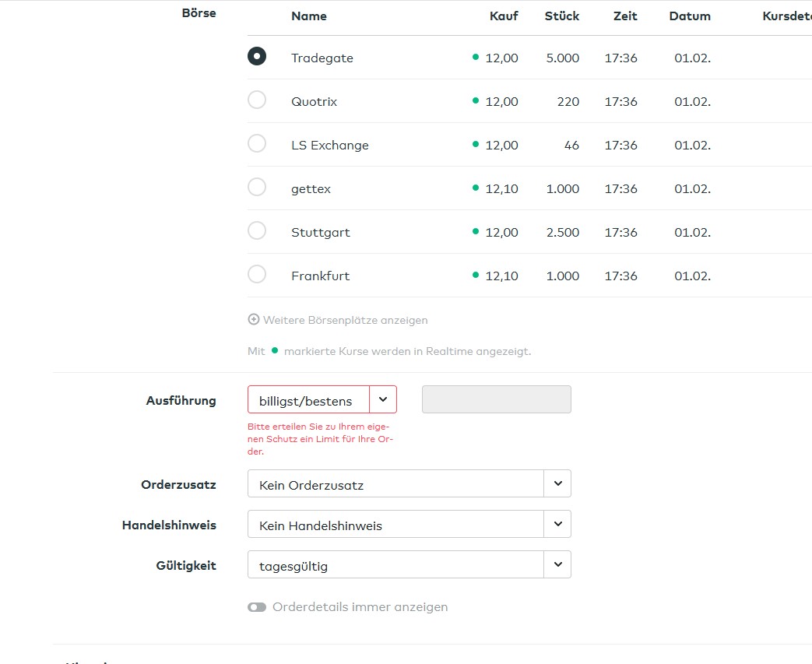Click the greyed-out limit input field
The width and height of the screenshot is (812, 664).
click(x=496, y=399)
